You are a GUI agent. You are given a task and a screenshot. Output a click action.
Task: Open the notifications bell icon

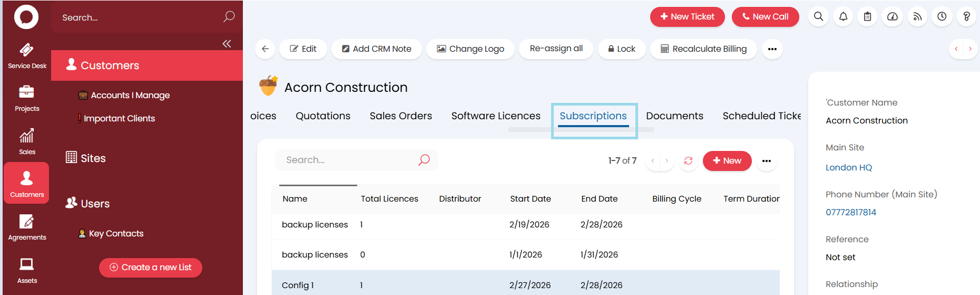pos(843,17)
